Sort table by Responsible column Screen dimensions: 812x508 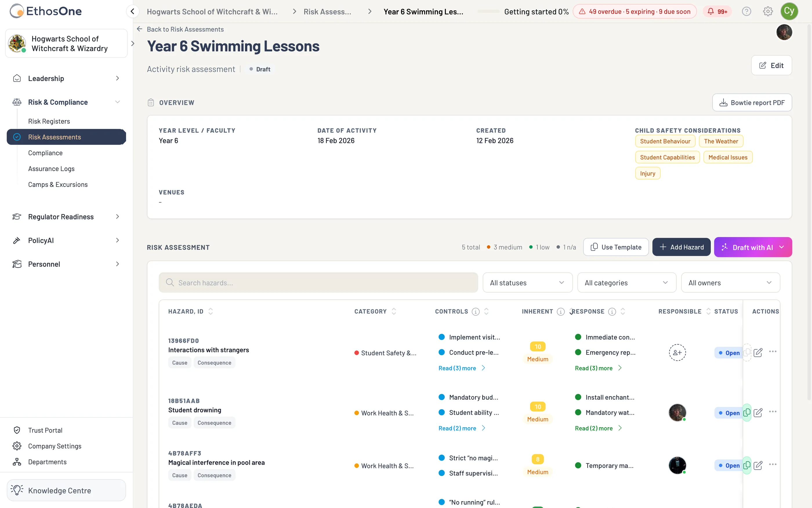[x=708, y=311]
